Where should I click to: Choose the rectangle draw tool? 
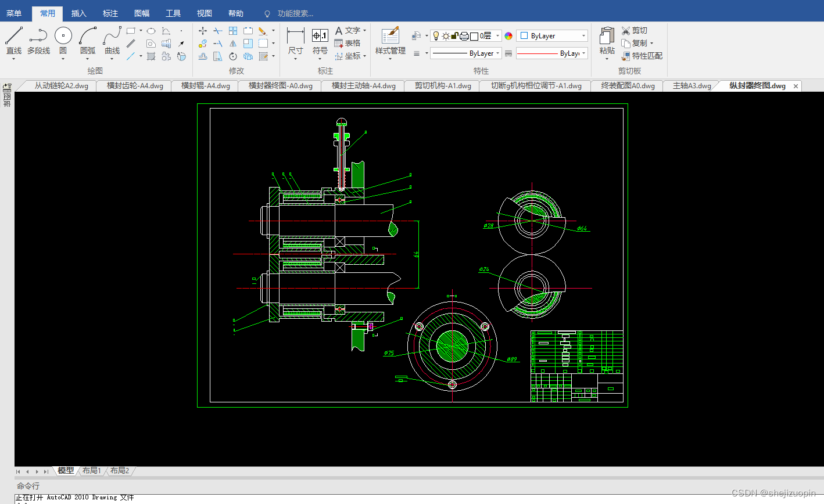pos(131,31)
